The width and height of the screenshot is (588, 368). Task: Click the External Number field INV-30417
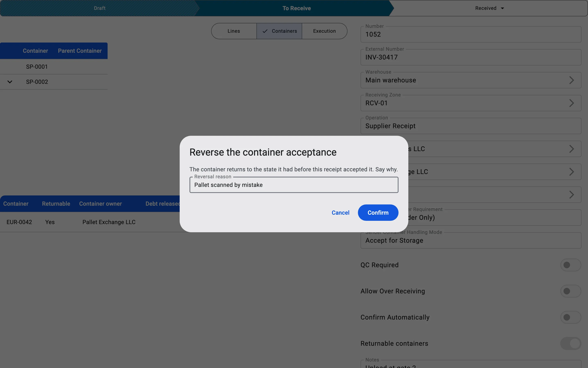[471, 57]
